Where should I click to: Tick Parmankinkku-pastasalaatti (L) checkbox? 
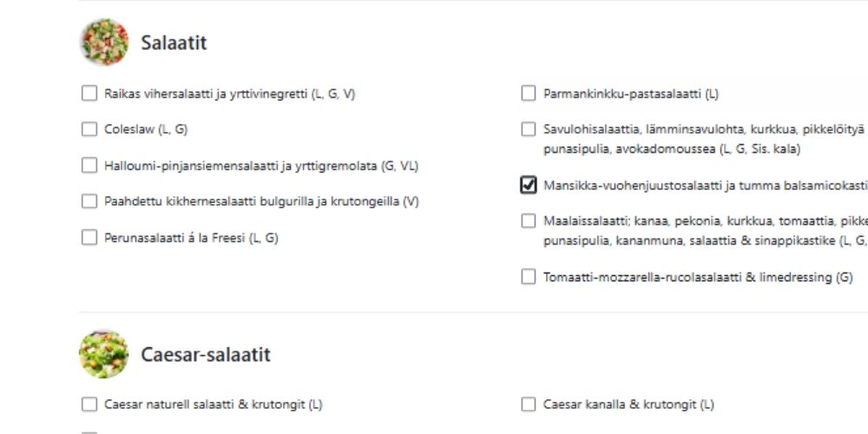(529, 94)
